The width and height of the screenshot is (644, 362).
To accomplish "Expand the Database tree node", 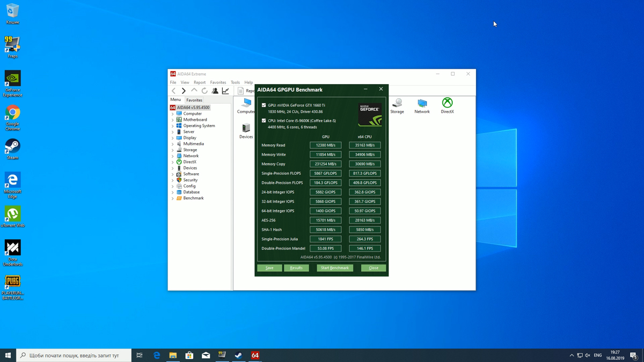I will (173, 192).
